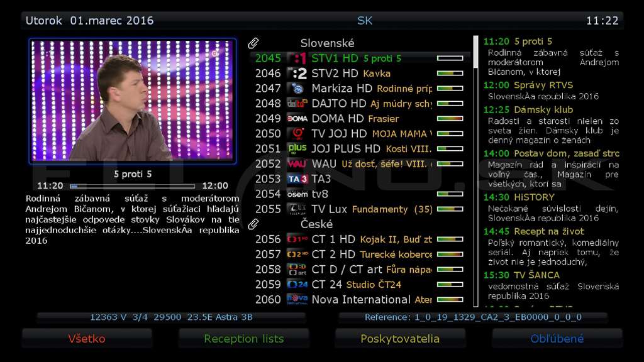Click the TV Lux channel logo
Viewport: 644px width, 362px height.
pos(297,209)
